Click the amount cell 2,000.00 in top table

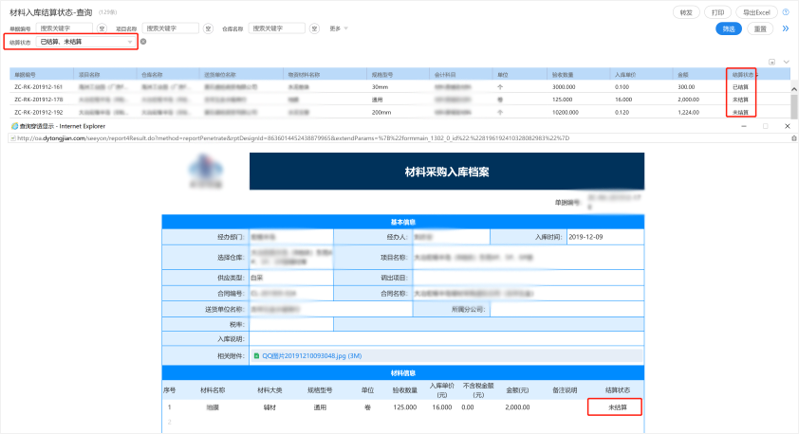point(688,99)
